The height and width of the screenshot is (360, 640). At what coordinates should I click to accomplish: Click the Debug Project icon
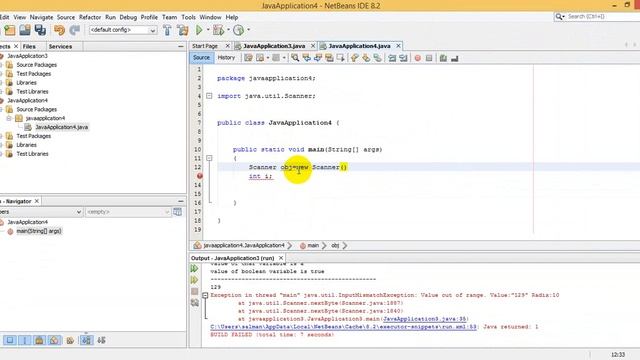point(218,30)
